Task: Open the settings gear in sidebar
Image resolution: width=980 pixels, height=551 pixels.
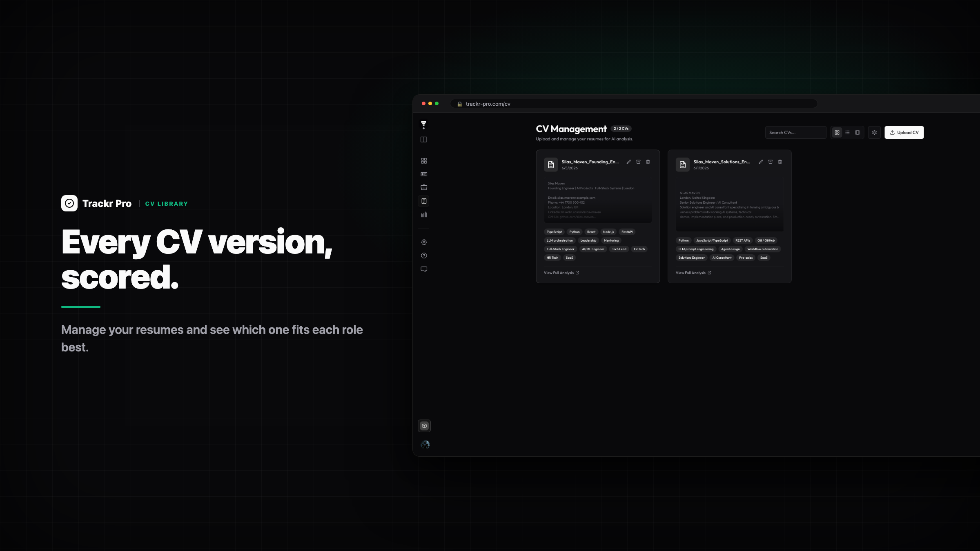Action: (x=424, y=242)
